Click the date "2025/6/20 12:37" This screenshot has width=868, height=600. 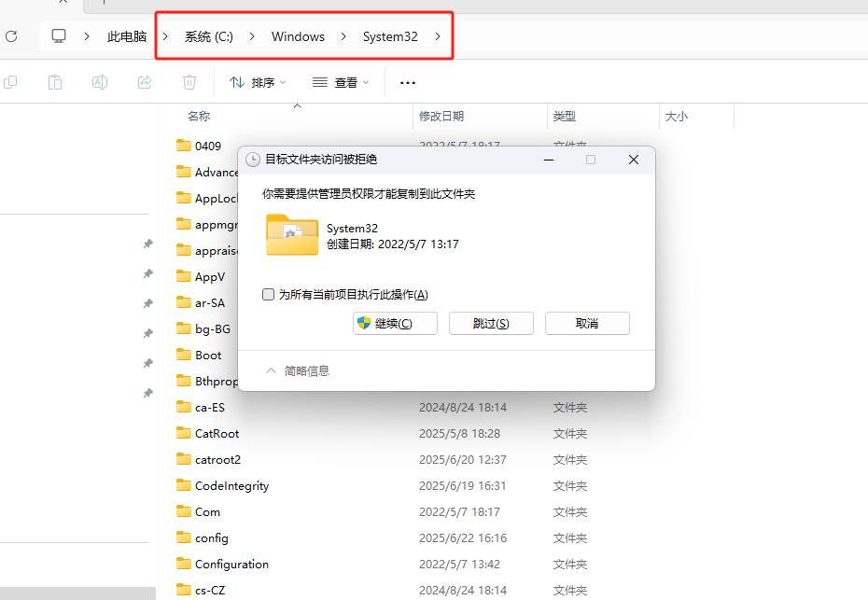[463, 459]
